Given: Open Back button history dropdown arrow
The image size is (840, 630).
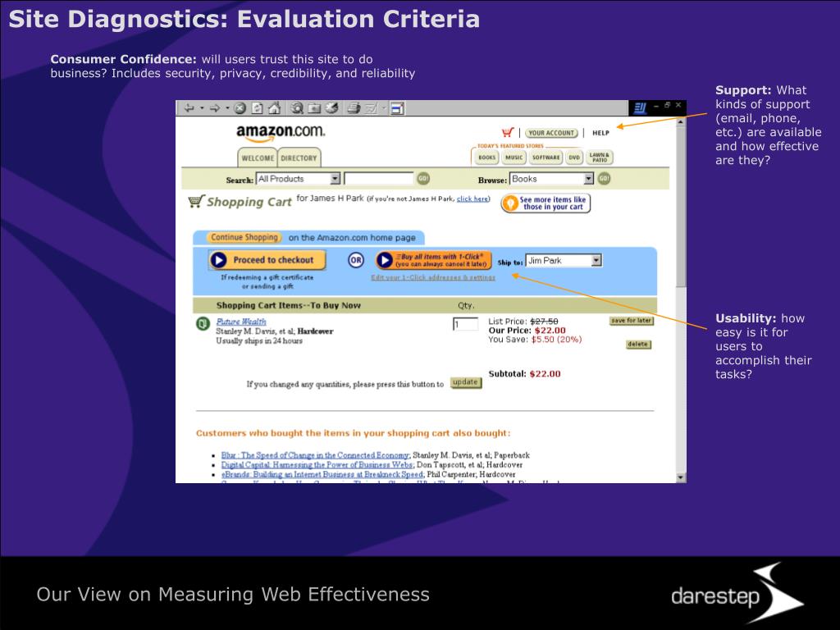Looking at the screenshot, I should (202, 108).
